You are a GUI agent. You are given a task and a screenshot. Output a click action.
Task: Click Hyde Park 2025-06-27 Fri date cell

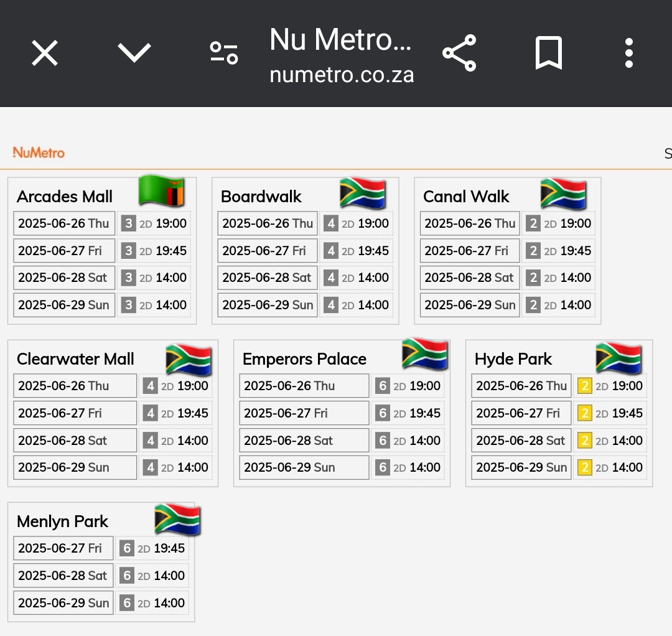pyautogui.click(x=521, y=413)
